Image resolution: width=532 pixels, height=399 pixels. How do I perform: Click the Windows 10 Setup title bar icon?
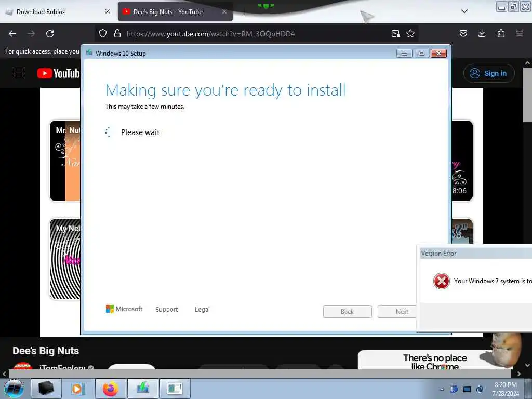click(x=89, y=52)
